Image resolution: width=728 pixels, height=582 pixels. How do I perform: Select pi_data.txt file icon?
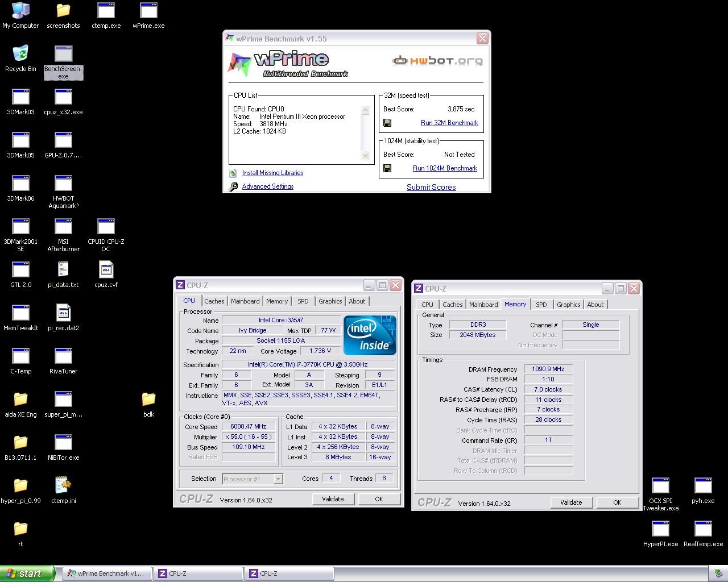[x=63, y=275]
